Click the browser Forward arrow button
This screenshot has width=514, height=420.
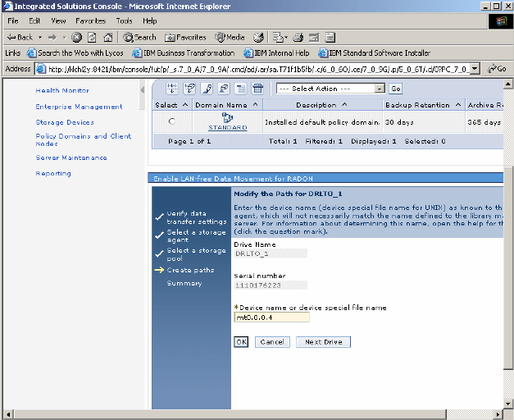point(52,38)
